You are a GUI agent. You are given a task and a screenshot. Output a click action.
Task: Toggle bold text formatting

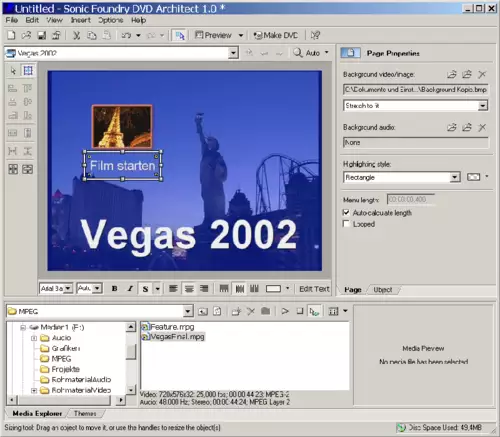pos(114,289)
